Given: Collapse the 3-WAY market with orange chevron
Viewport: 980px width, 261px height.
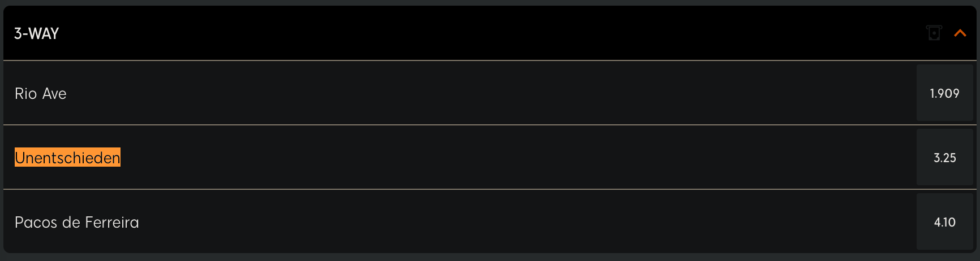Looking at the screenshot, I should click(x=960, y=33).
